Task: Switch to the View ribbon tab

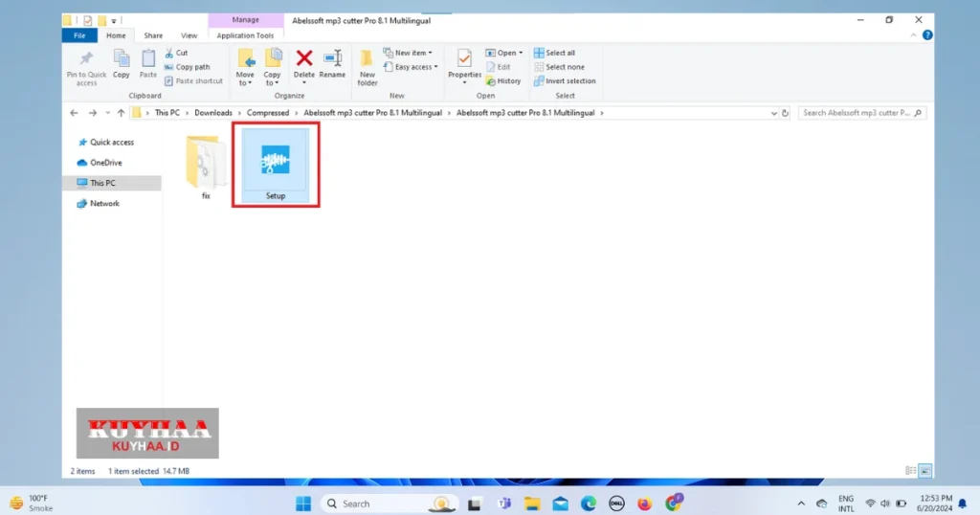Action: pos(189,35)
